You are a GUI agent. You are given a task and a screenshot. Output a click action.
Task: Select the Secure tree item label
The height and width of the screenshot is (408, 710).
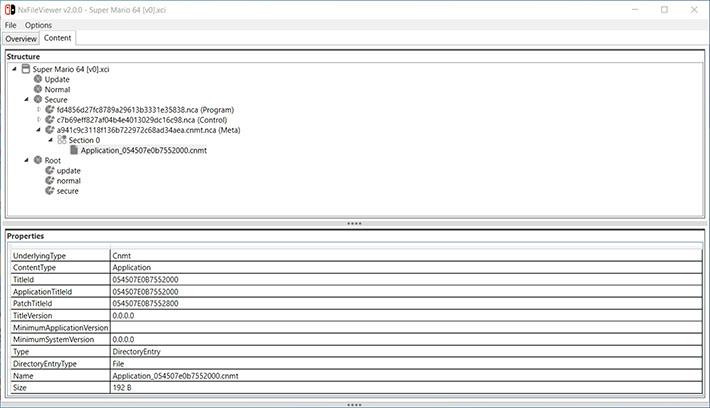pyautogui.click(x=56, y=100)
